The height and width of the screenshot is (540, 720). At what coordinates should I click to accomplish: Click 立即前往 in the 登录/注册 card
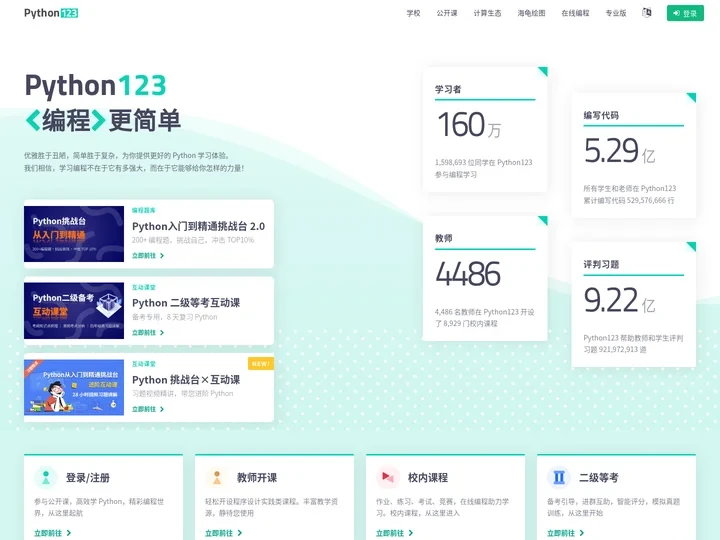52,533
